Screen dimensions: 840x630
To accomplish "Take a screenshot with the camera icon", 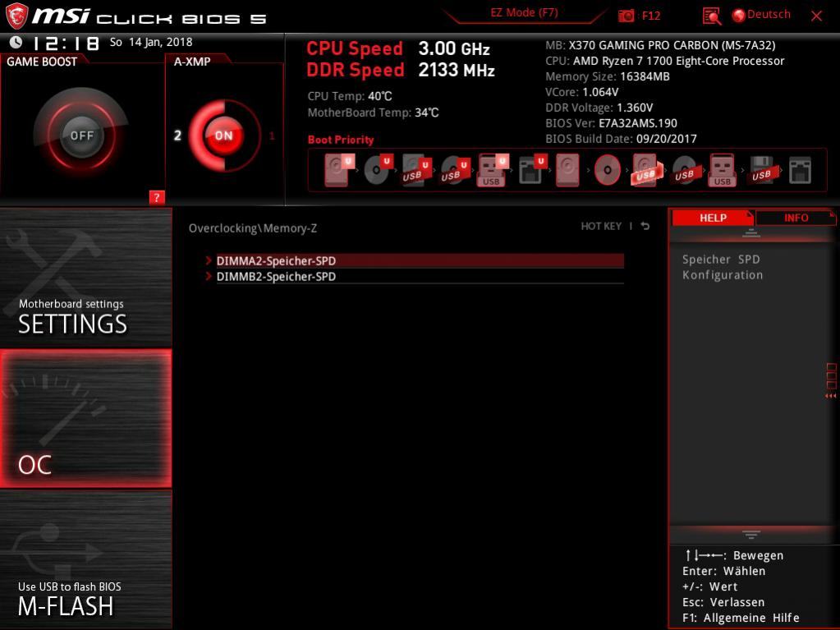I will click(626, 16).
